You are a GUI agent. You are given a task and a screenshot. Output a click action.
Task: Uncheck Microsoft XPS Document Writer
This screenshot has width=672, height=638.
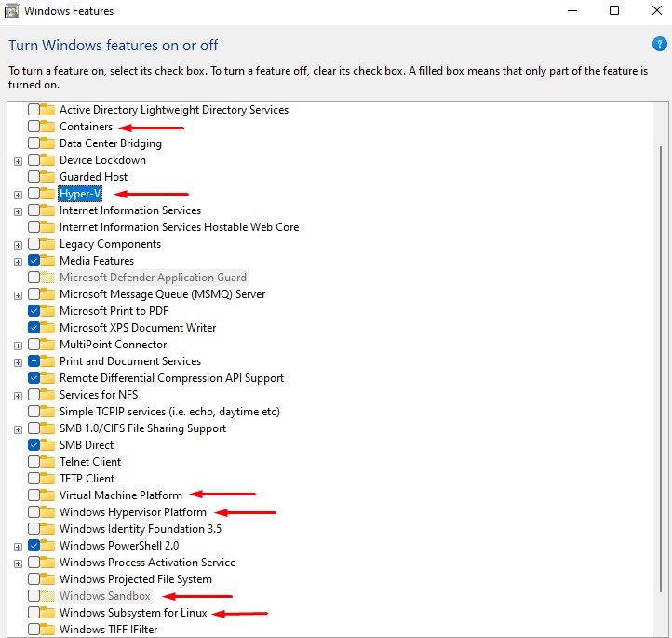pyautogui.click(x=34, y=327)
